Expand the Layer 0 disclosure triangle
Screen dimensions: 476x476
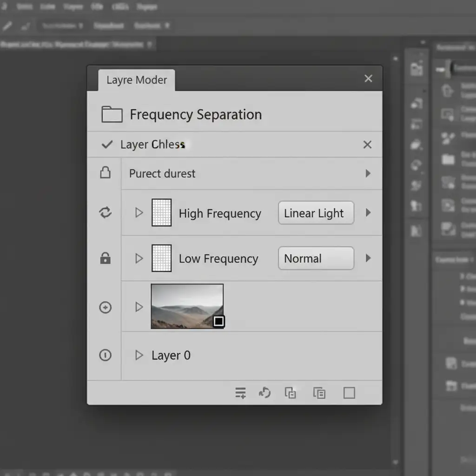click(x=139, y=356)
